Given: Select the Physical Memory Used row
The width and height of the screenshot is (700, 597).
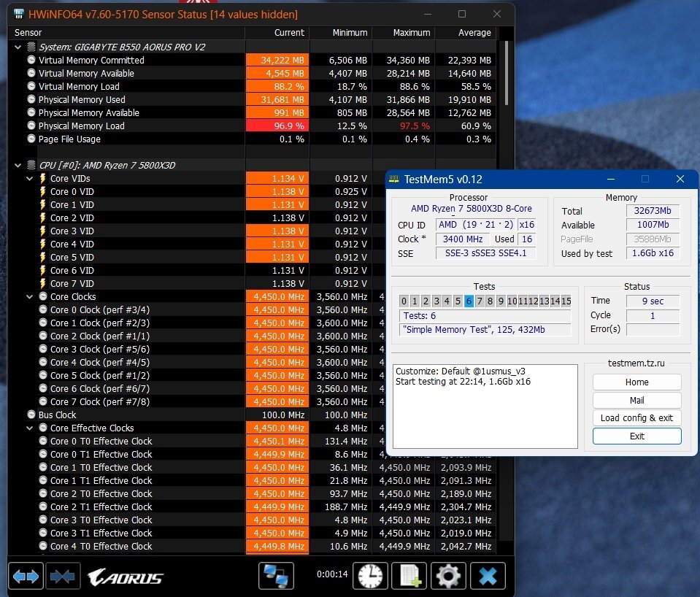Looking at the screenshot, I should click(x=253, y=99).
